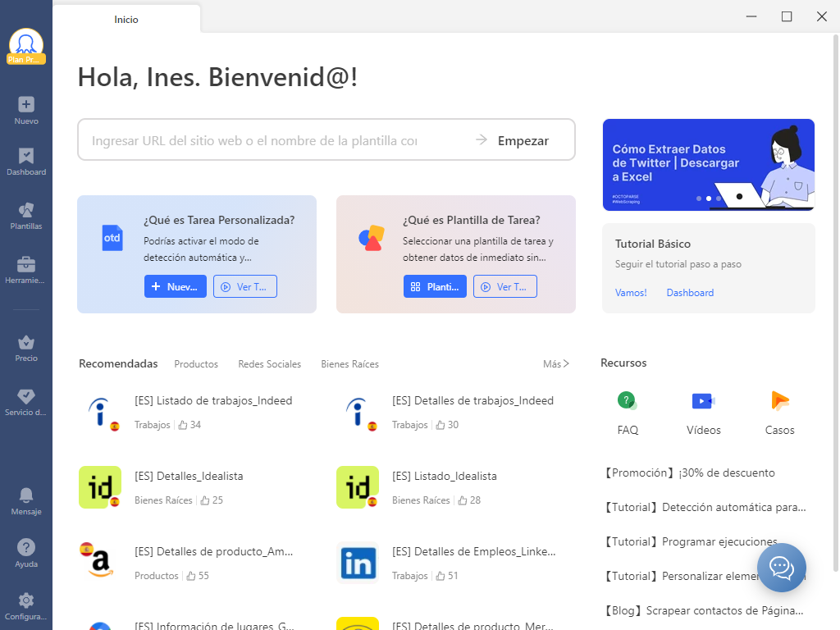Click the Vamos! link
The image size is (840, 630).
tap(631, 293)
